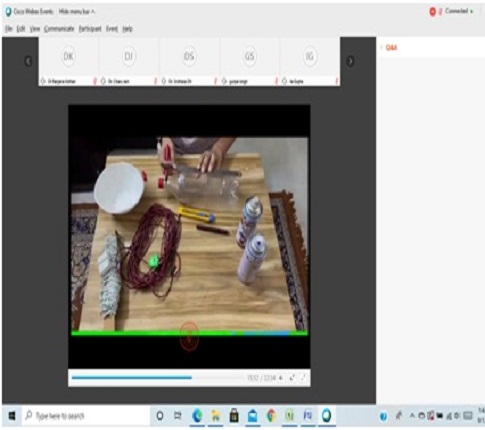Open Webex icon on the taskbar

pos(326,416)
